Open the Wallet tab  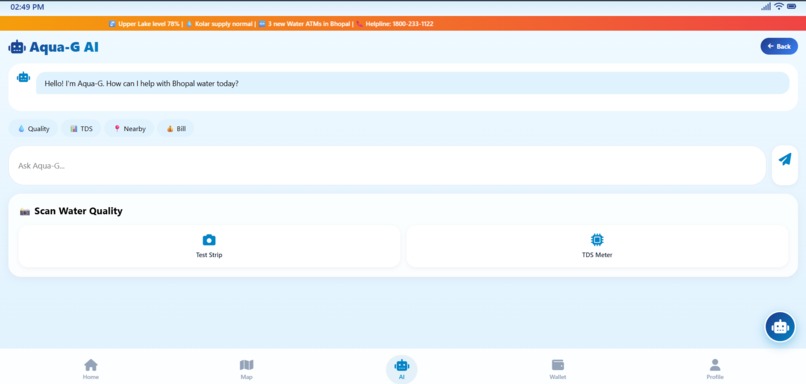pyautogui.click(x=558, y=369)
